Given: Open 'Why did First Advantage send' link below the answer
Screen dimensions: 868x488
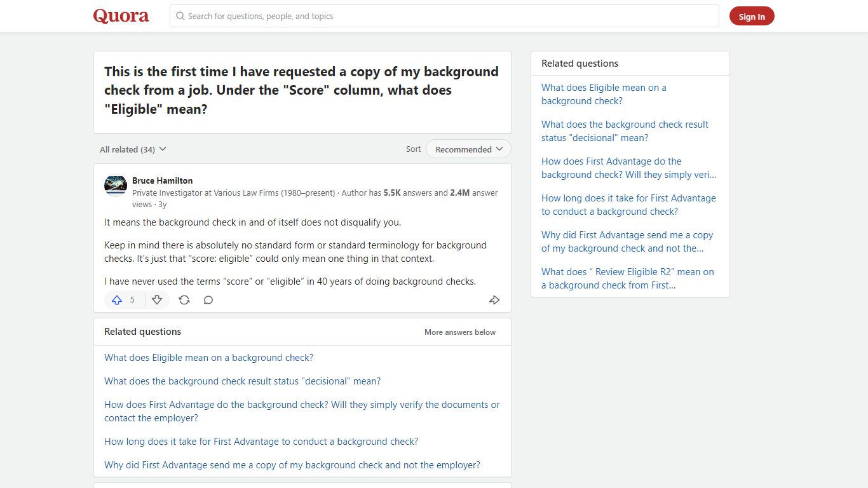Looking at the screenshot, I should [x=292, y=465].
